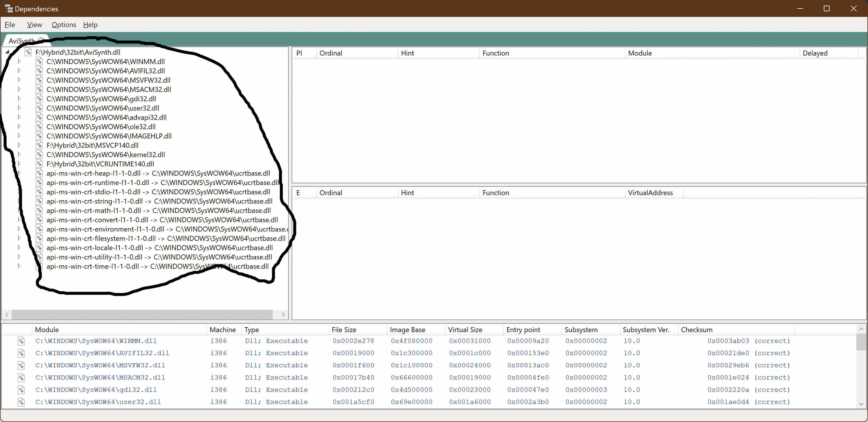868x422 pixels.
Task: Expand the WINMM.dll tree node
Action: click(x=19, y=61)
